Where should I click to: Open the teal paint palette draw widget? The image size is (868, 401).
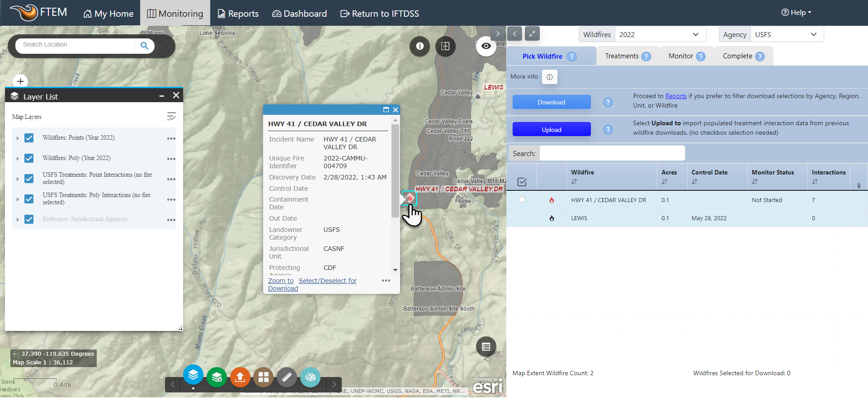[x=310, y=377]
